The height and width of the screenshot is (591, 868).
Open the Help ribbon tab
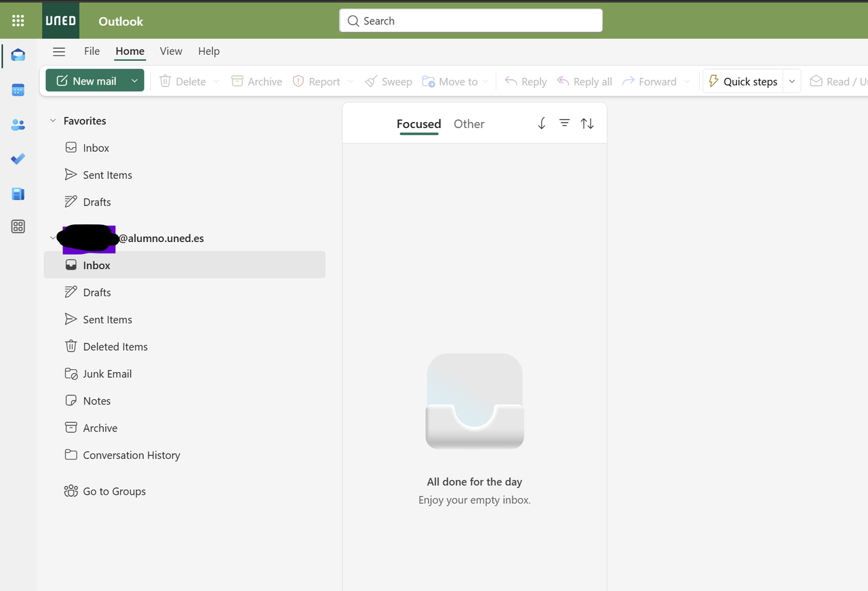click(x=209, y=51)
